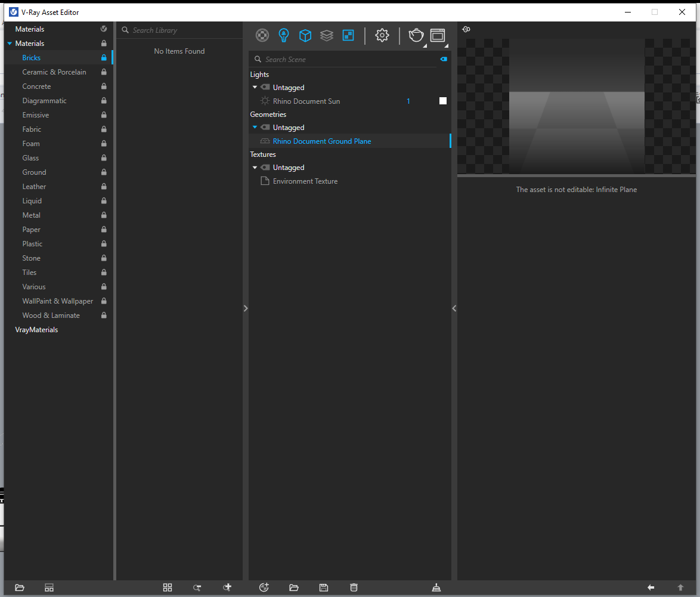Click lock icon beside Materials folder
Screen dimensions: 700x597
coord(104,44)
